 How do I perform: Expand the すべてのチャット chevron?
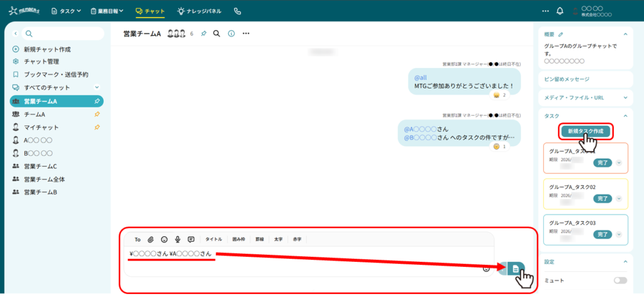pos(97,87)
